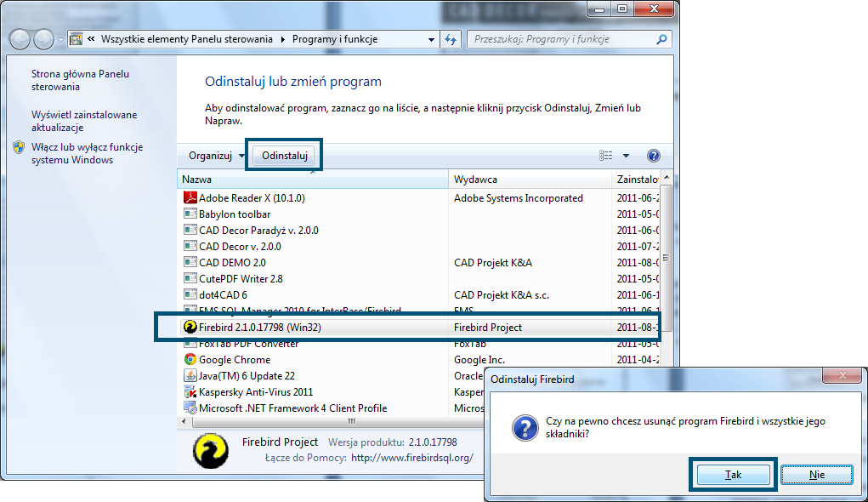
Task: Go forward with the Forward arrow button
Action: click(43, 39)
